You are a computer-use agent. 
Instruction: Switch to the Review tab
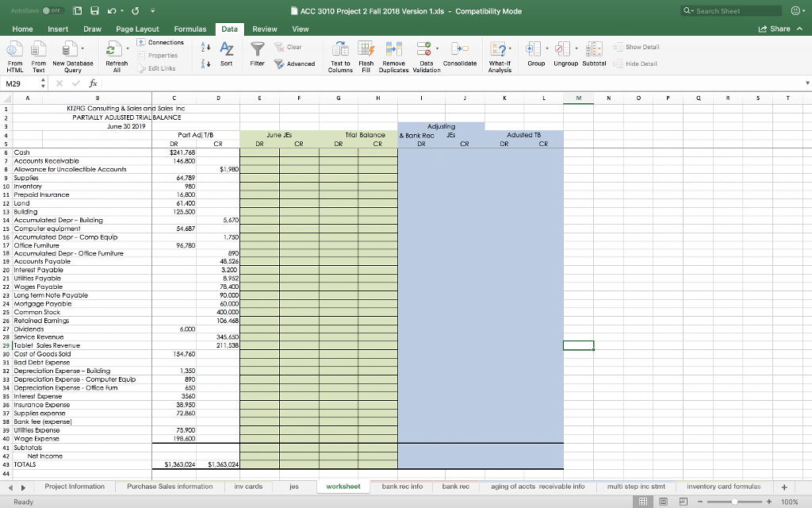[265, 29]
